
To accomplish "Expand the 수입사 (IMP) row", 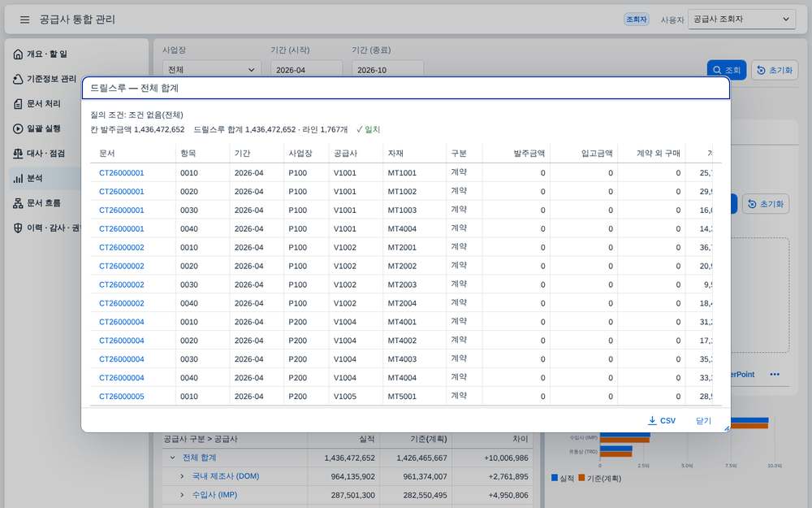I will (x=182, y=495).
